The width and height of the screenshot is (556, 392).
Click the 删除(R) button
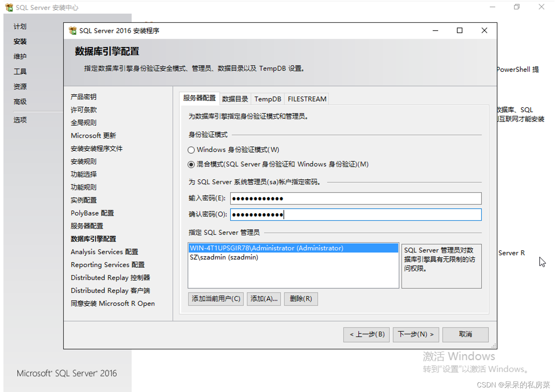pos(301,299)
